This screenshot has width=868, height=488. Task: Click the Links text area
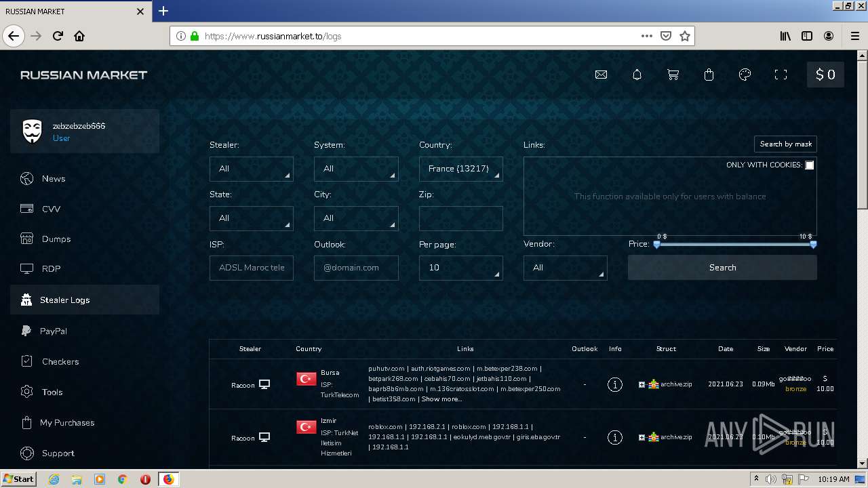click(x=670, y=197)
